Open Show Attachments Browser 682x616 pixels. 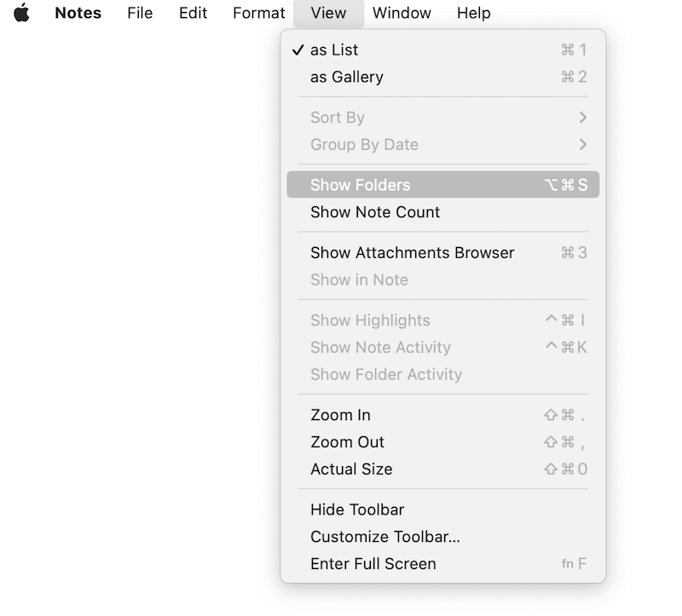412,252
